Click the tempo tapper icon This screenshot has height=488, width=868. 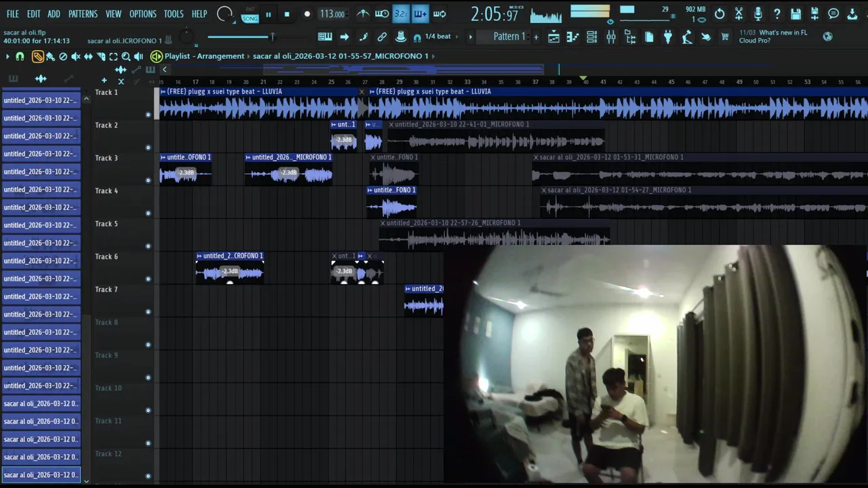point(687,37)
